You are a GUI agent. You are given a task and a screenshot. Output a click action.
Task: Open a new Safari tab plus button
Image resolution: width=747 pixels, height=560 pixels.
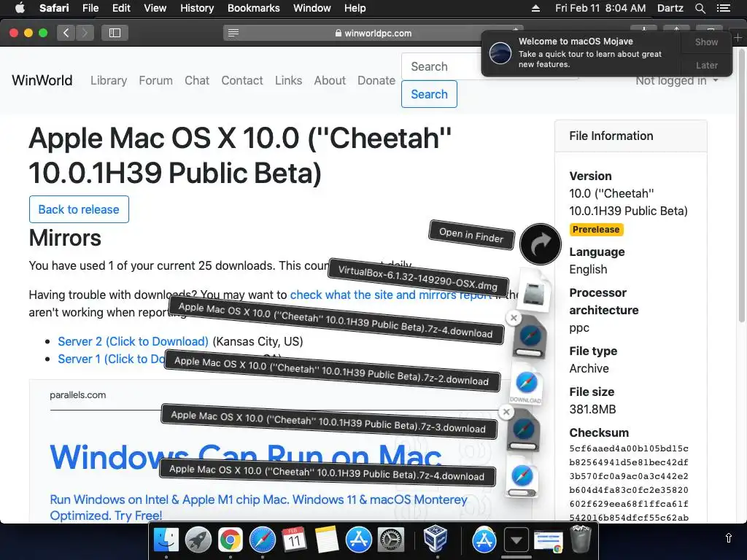[x=738, y=38]
